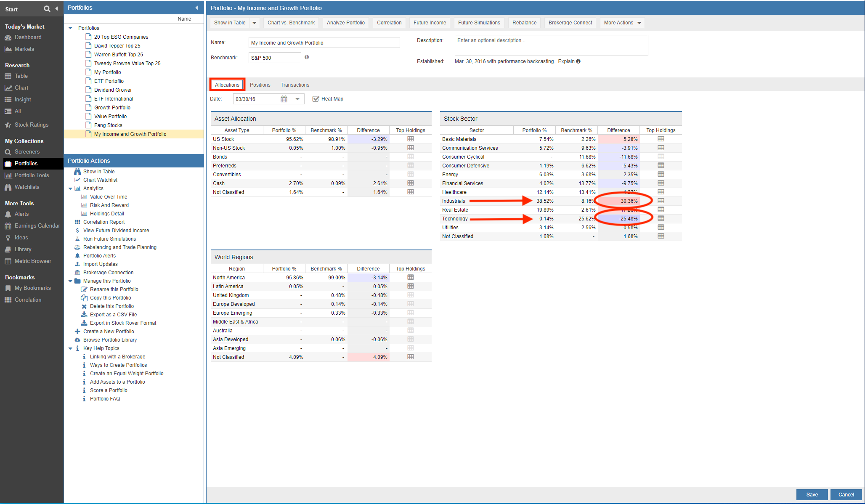Click the Technology difference heat map cell

pyautogui.click(x=618, y=219)
